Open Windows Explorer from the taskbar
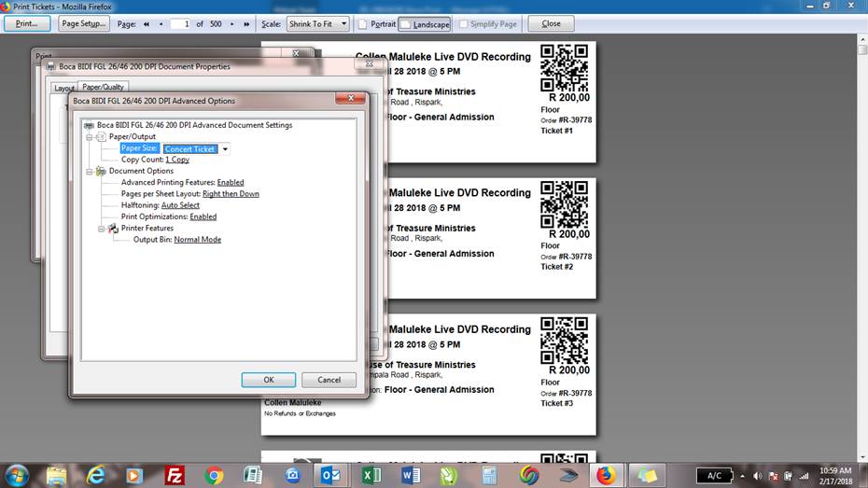The height and width of the screenshot is (488, 868). [x=56, y=475]
